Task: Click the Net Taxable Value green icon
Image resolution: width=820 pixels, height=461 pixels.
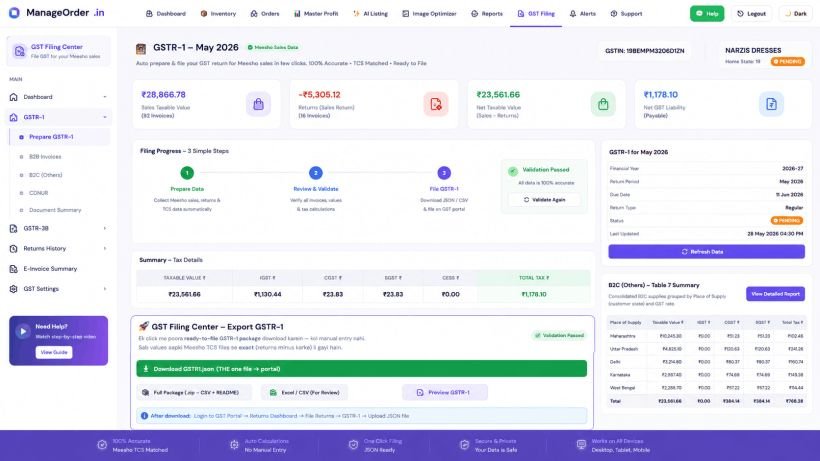Action: pyautogui.click(x=603, y=104)
